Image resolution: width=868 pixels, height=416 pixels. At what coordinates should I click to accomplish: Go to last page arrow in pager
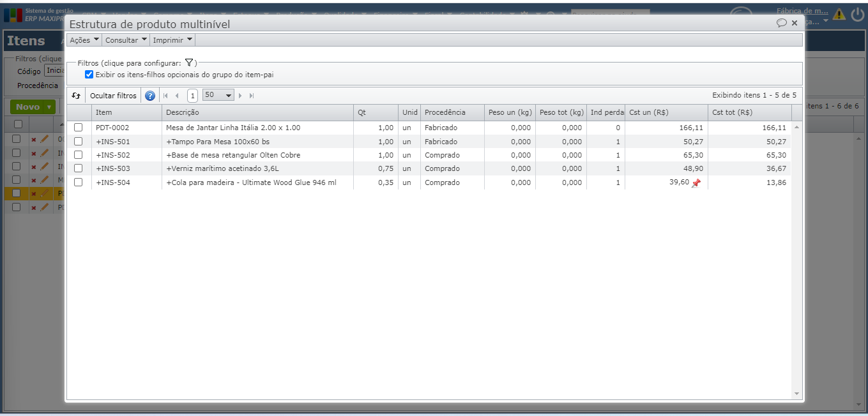pos(252,96)
